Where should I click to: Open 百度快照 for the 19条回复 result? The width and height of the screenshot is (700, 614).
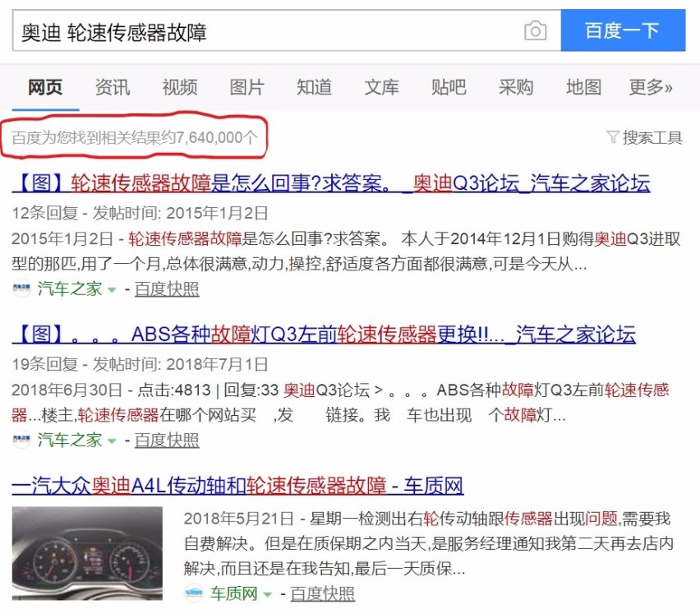tap(167, 441)
